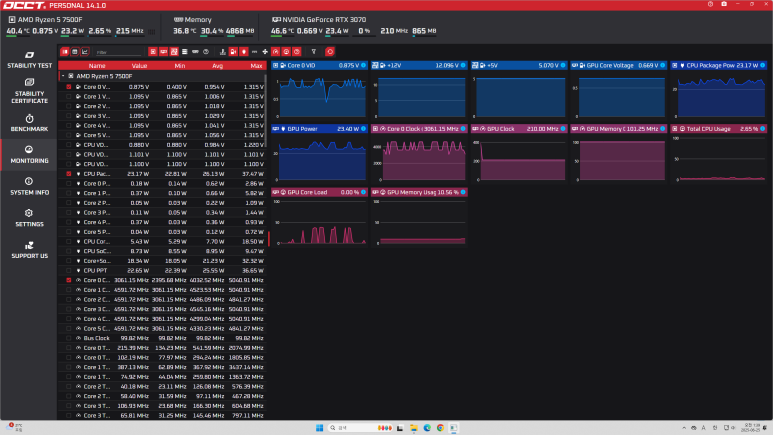Check the CPU SoC power row checkbox
This screenshot has width=773, height=435.
tap(69, 251)
